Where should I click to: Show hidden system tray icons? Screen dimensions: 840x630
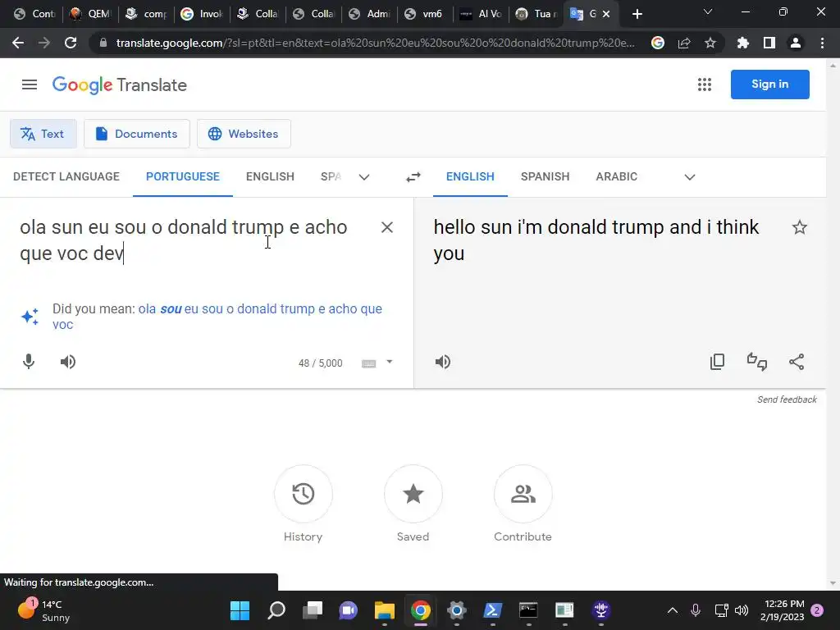pyautogui.click(x=673, y=610)
